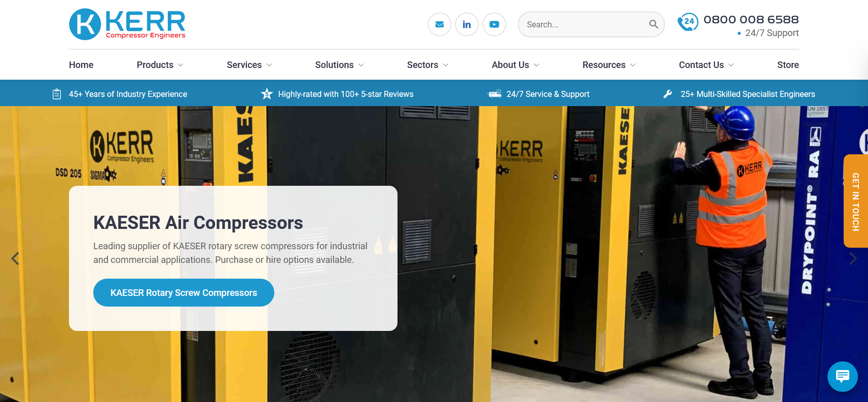Click the 24/7 Support text
Viewport: 868px width, 402px height.
pyautogui.click(x=772, y=33)
